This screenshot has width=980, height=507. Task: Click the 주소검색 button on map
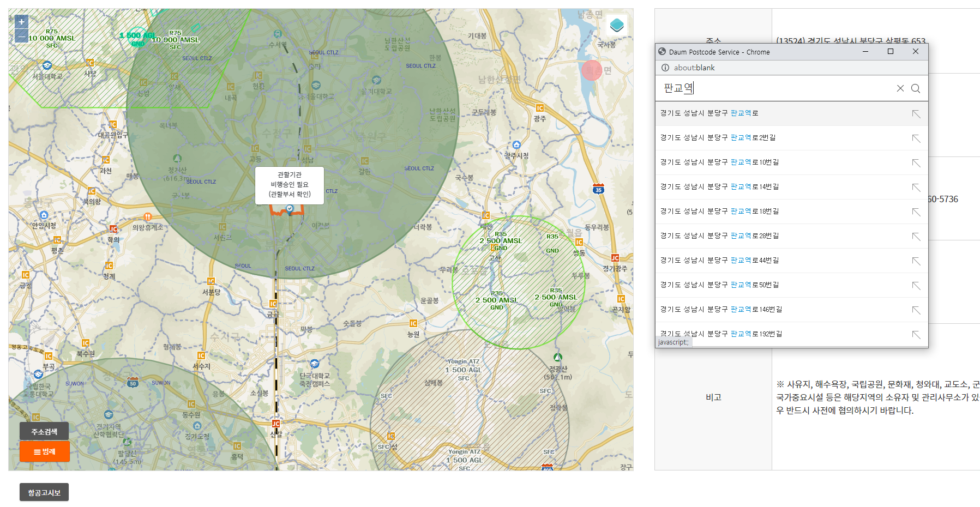tap(44, 431)
